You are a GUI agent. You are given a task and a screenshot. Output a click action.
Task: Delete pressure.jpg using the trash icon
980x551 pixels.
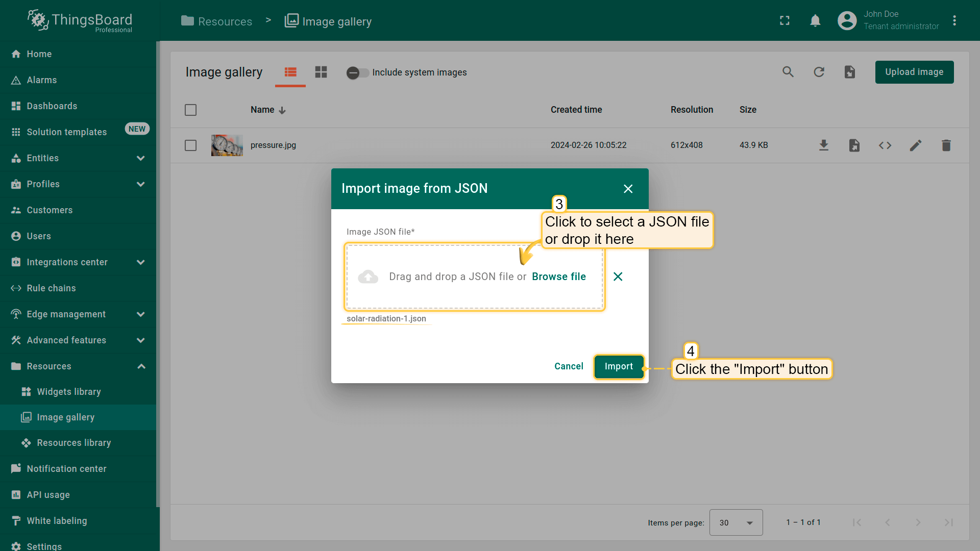coord(946,145)
